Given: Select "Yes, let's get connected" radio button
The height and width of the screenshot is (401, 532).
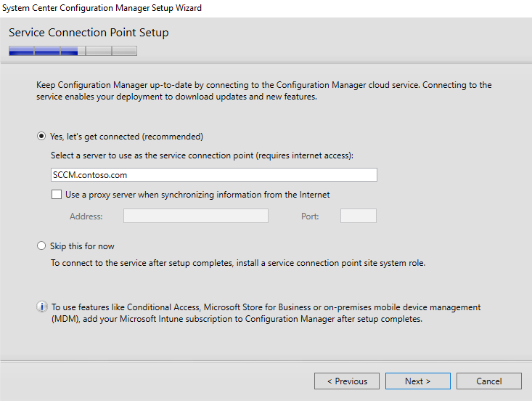Looking at the screenshot, I should tap(41, 137).
